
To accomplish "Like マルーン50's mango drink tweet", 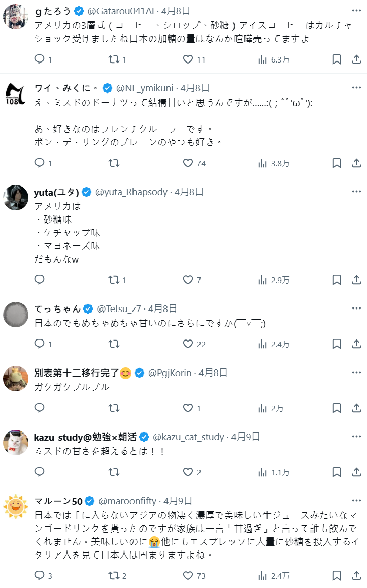I will tap(188, 576).
